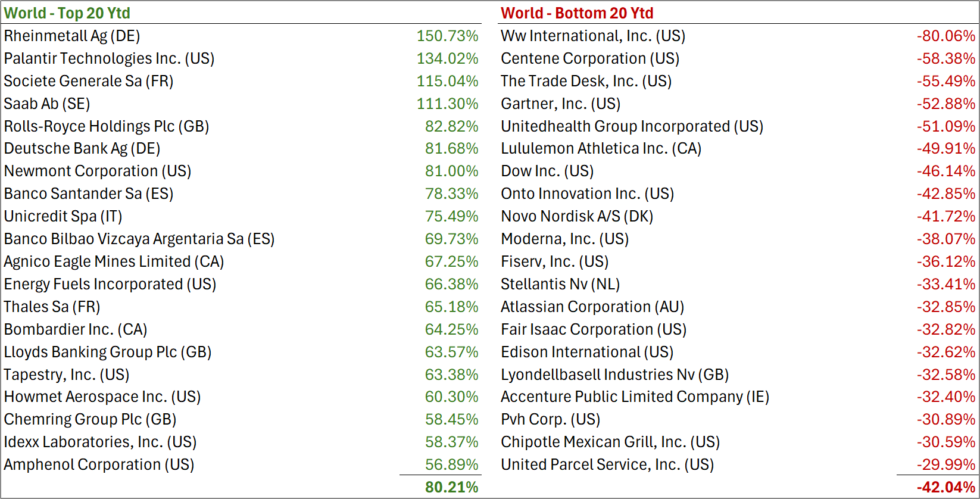
Task: Select the 67.25% value
Action: (451, 261)
